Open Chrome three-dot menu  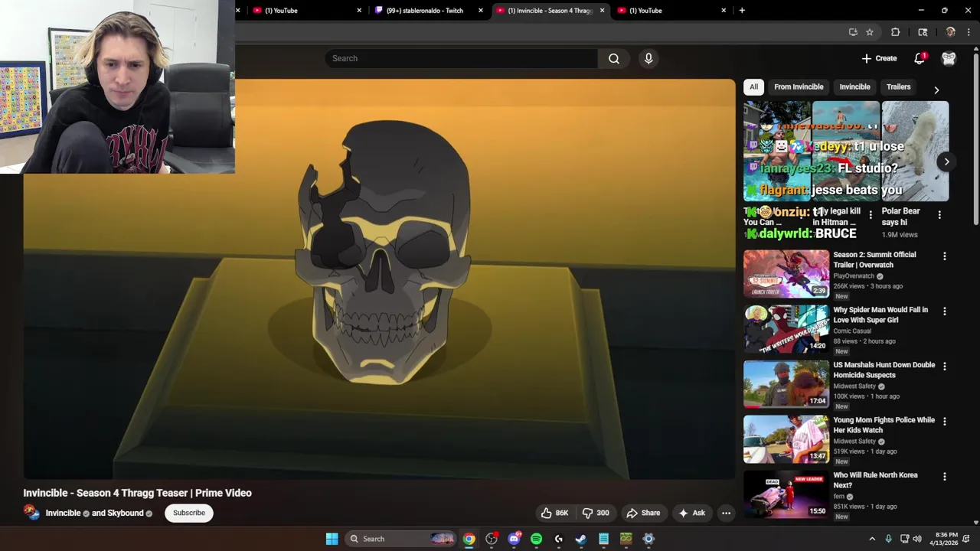click(x=969, y=32)
